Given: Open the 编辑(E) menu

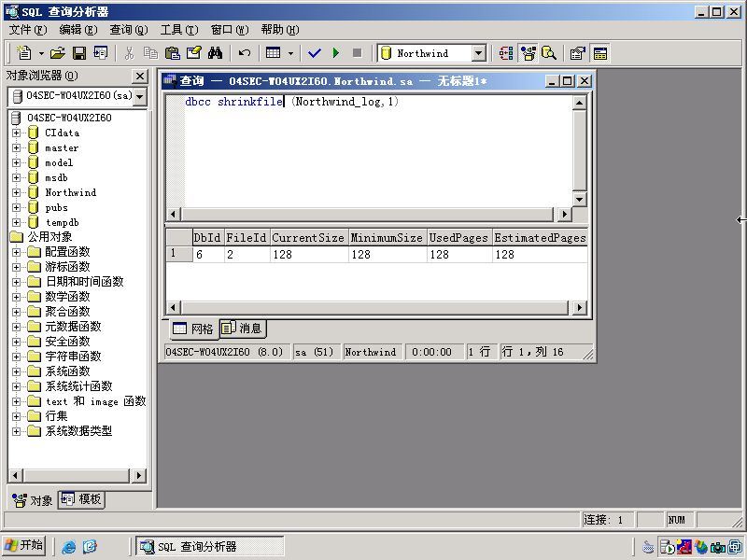Looking at the screenshot, I should coord(78,30).
